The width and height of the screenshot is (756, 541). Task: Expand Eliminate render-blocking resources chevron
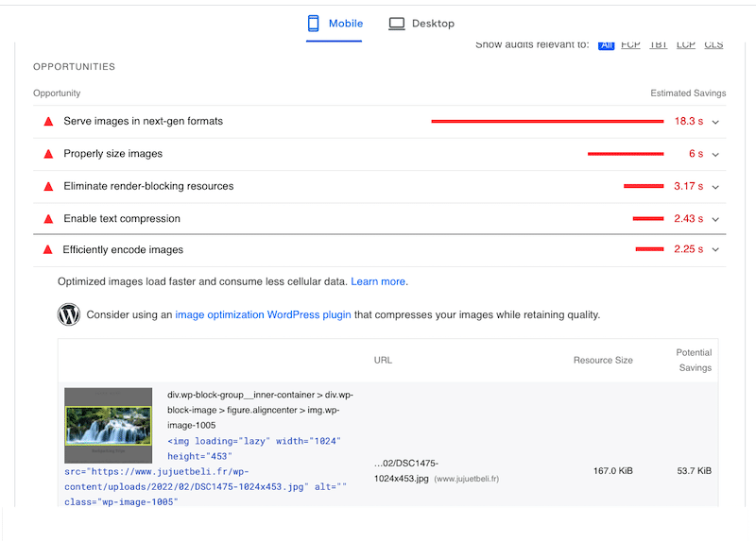coord(715,187)
